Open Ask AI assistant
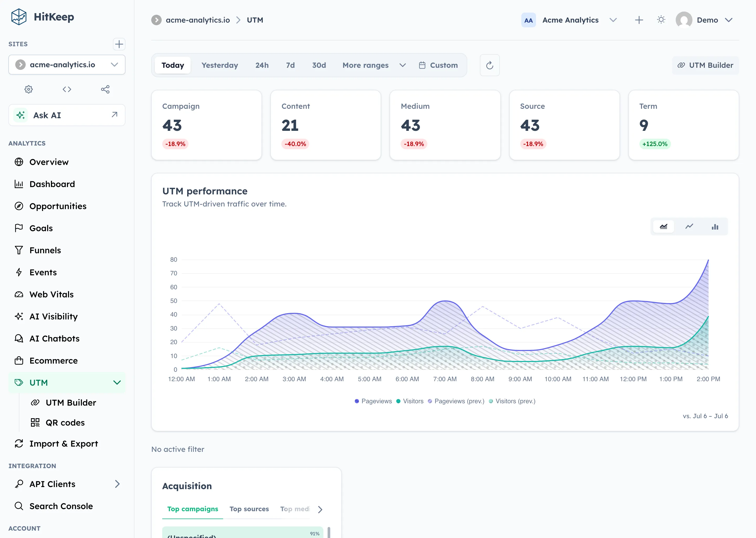The height and width of the screenshot is (538, 756). pyautogui.click(x=67, y=115)
